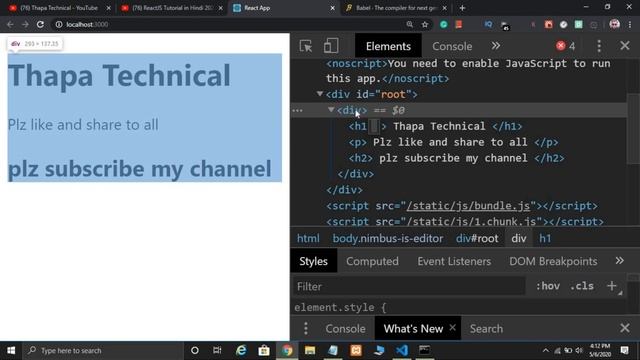Open the Styles sidebar tab

[313, 261]
